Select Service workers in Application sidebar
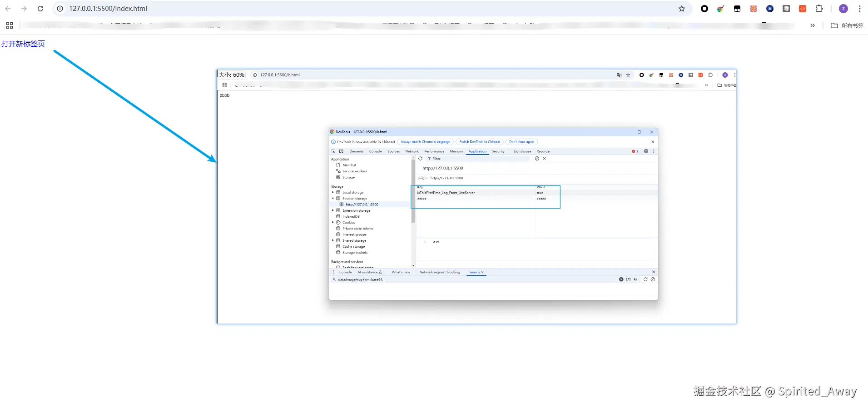This screenshot has width=868, height=409. point(355,171)
